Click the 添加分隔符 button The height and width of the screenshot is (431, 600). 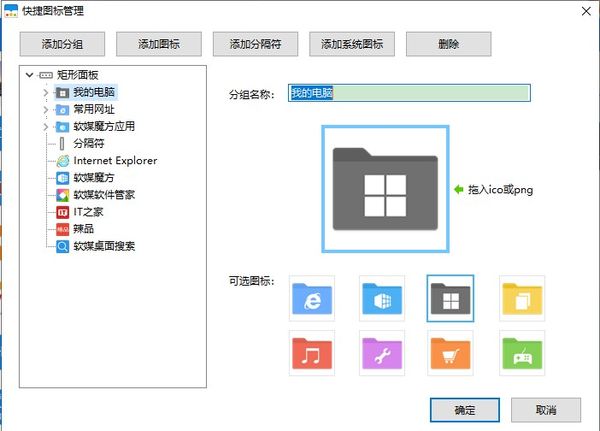tap(255, 44)
